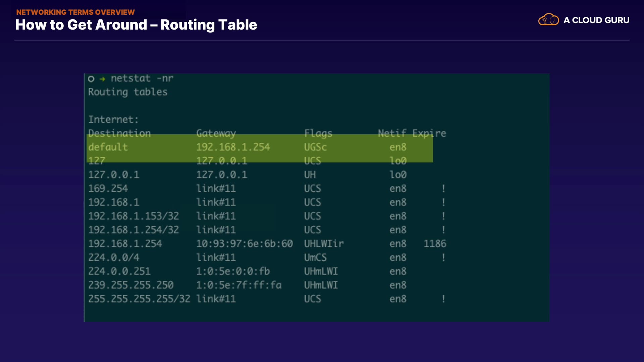Image resolution: width=644 pixels, height=362 pixels.
Task: Click the 192.168.1.254 default gateway address
Action: click(x=233, y=147)
